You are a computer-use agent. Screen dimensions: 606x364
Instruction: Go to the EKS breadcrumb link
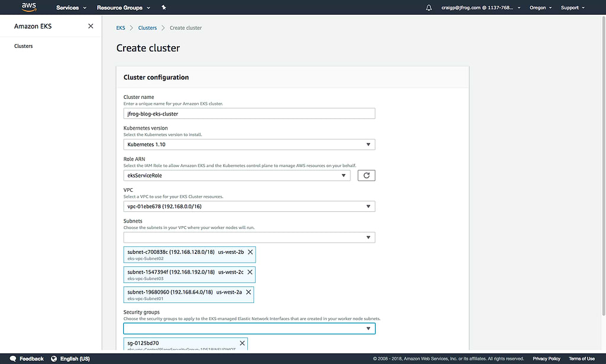click(x=121, y=28)
